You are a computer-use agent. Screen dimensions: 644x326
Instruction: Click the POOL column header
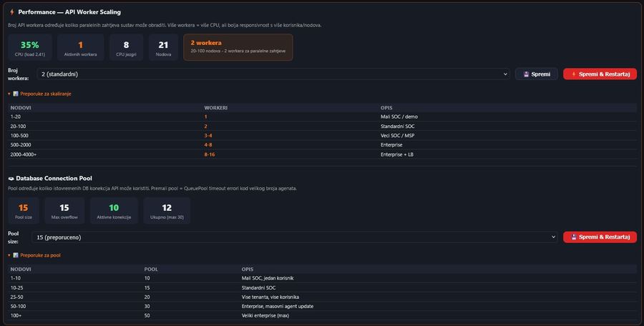pos(150,270)
